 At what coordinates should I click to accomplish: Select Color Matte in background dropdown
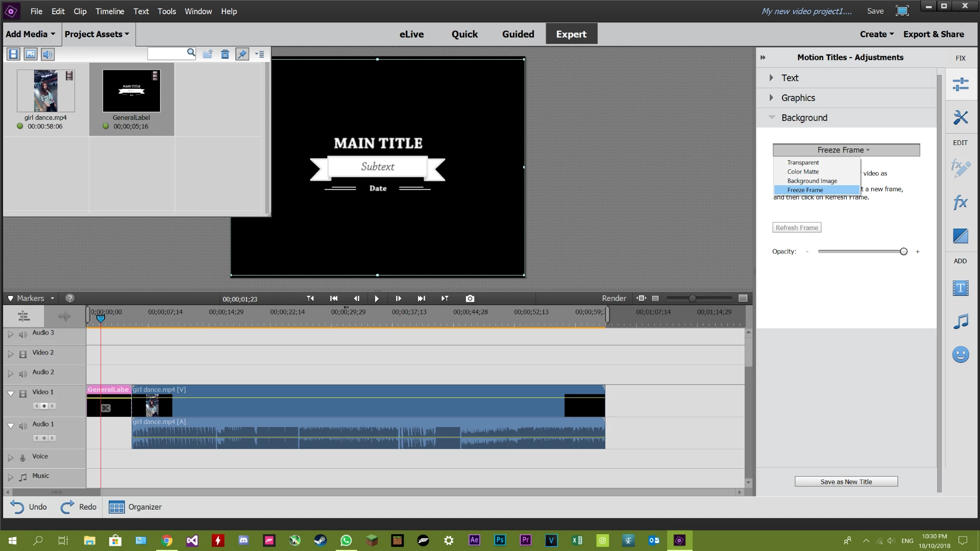tap(803, 171)
